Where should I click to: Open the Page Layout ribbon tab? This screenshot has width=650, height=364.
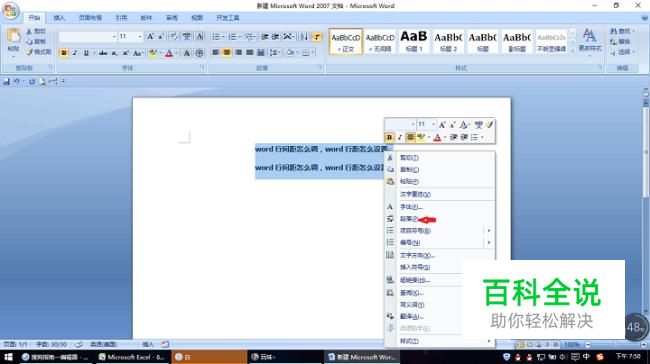coord(90,18)
